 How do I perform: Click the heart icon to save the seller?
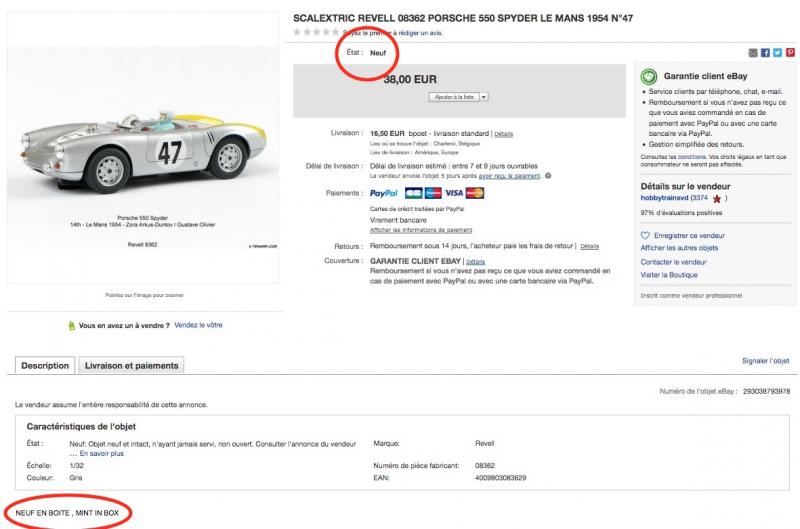646,235
